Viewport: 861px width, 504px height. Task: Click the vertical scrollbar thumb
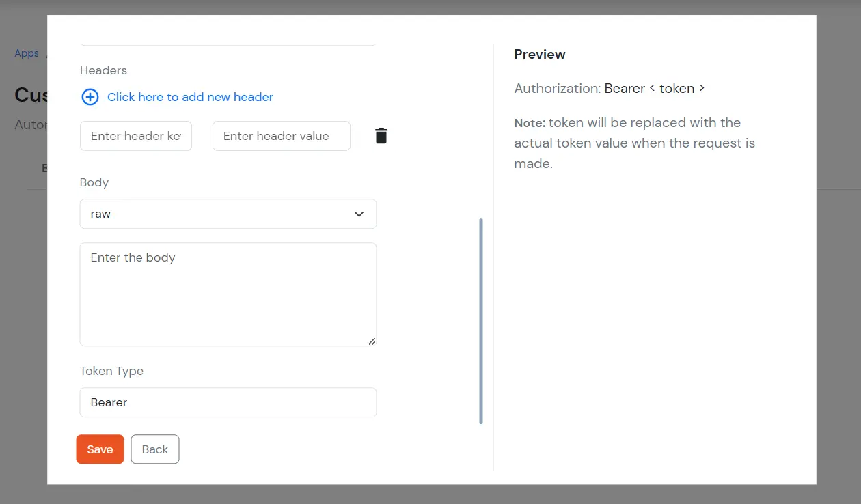tap(482, 321)
